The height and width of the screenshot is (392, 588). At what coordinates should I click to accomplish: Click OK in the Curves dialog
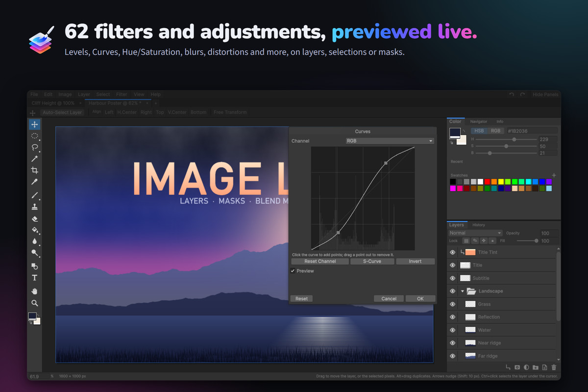[420, 298]
